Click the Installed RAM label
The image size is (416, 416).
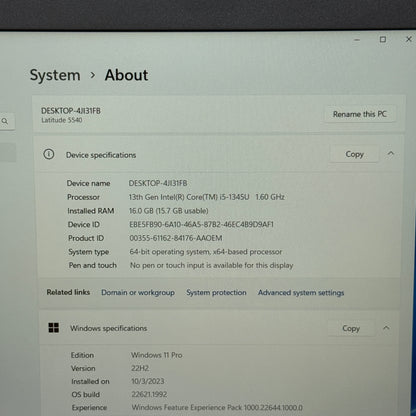91,211
